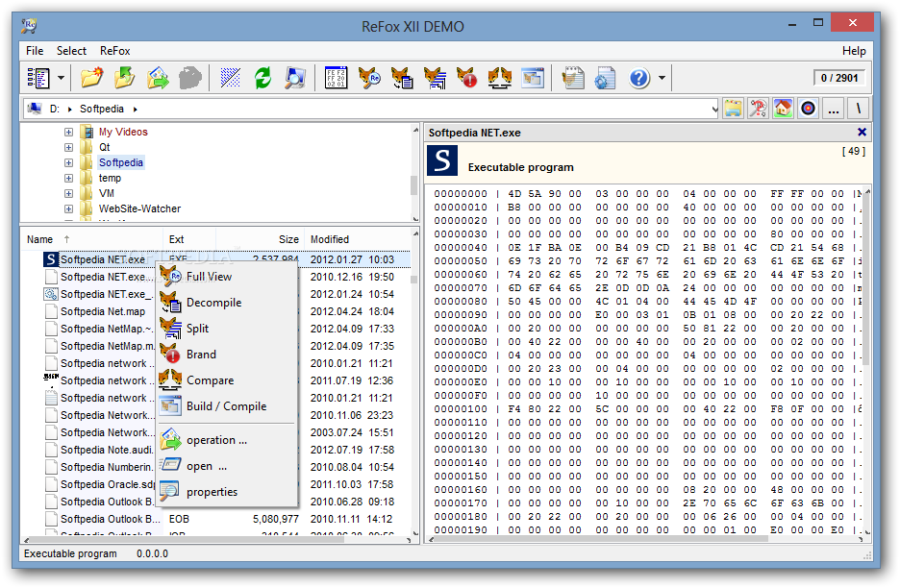Expand the Softpedia folder tree node

pyautogui.click(x=69, y=163)
